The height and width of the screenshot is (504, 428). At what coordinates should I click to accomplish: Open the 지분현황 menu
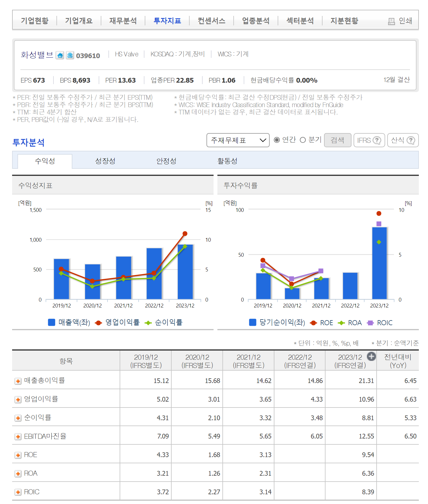tap(344, 21)
